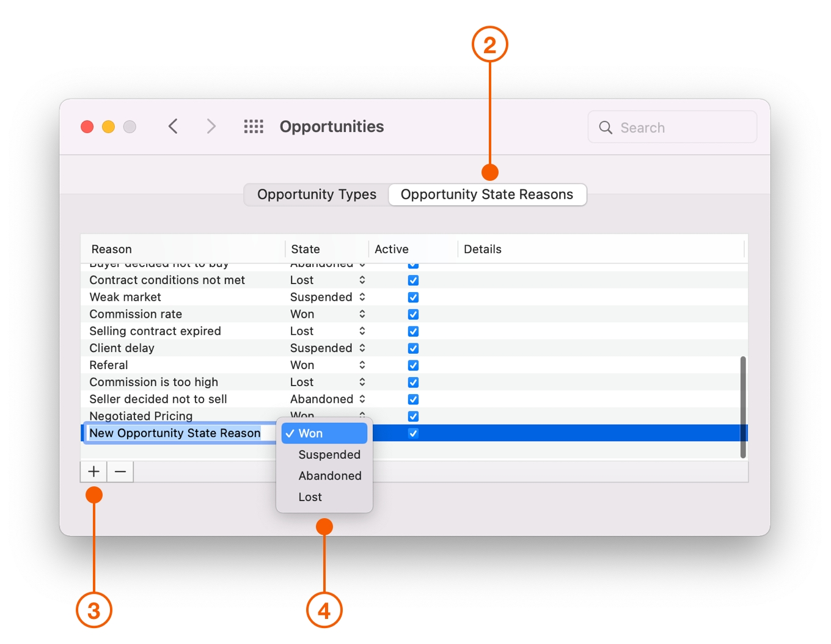This screenshot has height=644, width=831.
Task: Switch to Opportunity Types tab
Action: [x=317, y=194]
